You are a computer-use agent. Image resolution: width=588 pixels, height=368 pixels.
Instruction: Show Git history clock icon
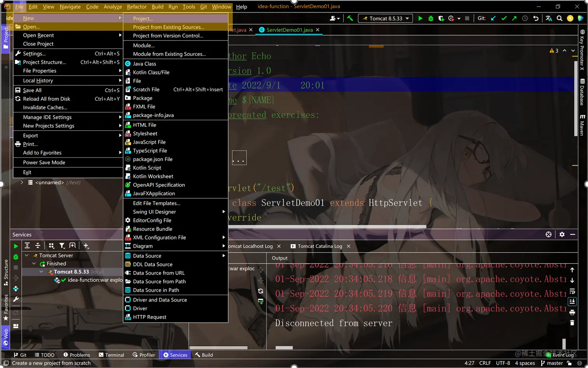pyautogui.click(x=525, y=18)
